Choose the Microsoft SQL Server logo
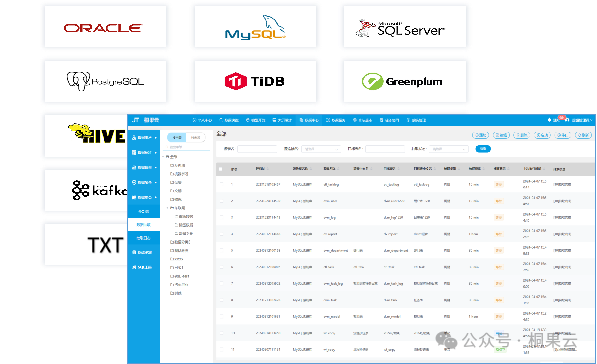Viewport: 597px width, 364px height. [x=400, y=28]
